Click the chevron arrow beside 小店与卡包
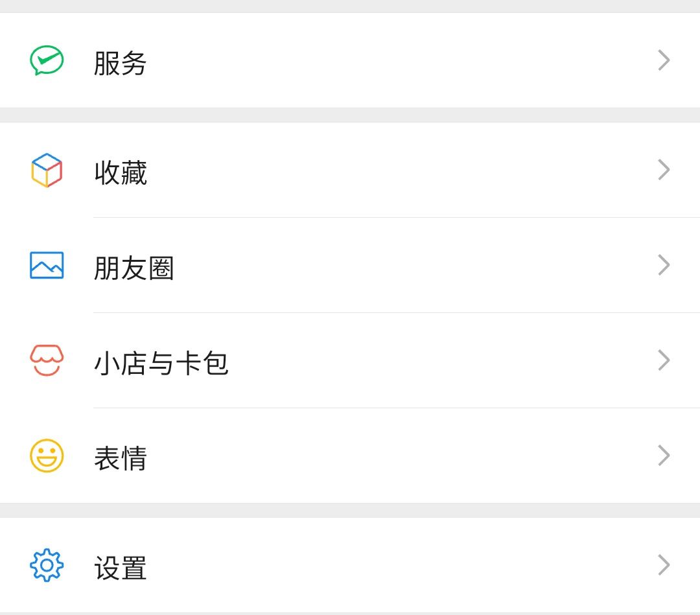This screenshot has width=700, height=615. coord(664,361)
